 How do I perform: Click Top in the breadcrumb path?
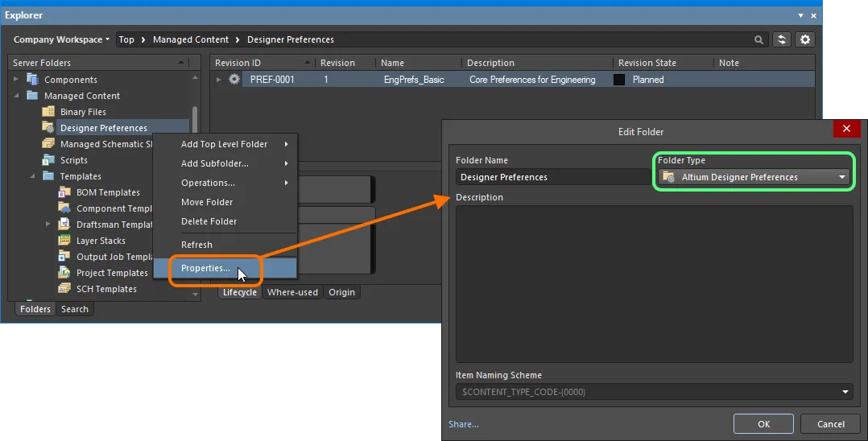126,39
